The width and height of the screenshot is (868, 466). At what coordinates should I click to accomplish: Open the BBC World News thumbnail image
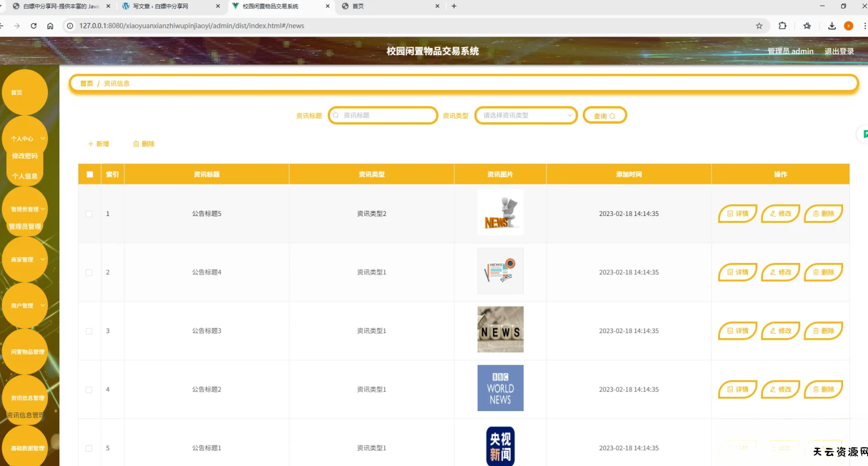tap(500, 388)
